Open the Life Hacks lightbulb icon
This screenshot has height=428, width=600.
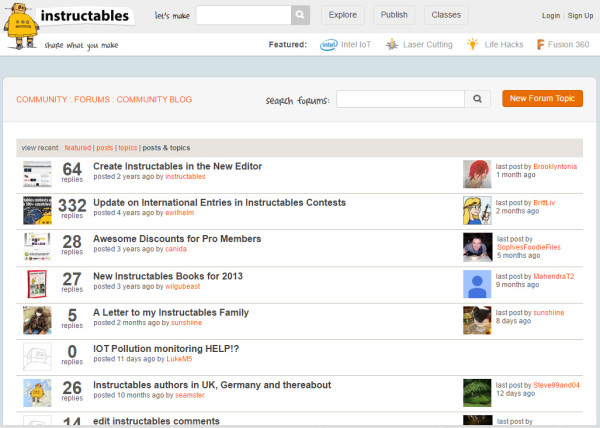tap(473, 44)
